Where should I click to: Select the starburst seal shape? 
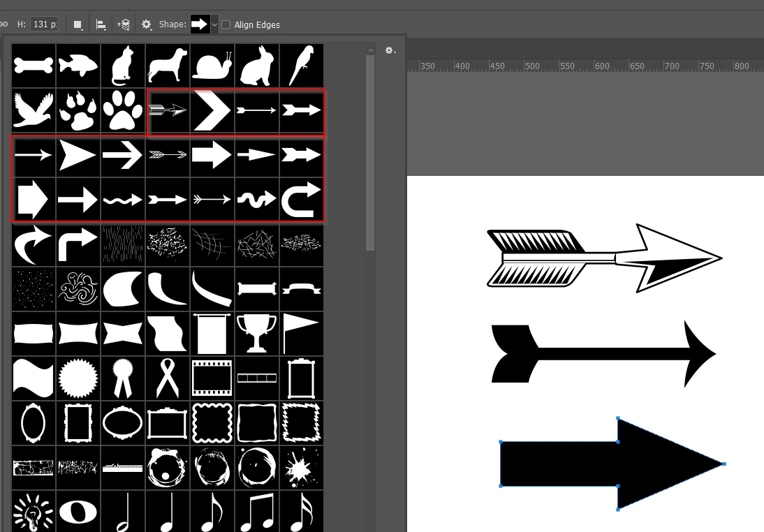click(x=78, y=378)
